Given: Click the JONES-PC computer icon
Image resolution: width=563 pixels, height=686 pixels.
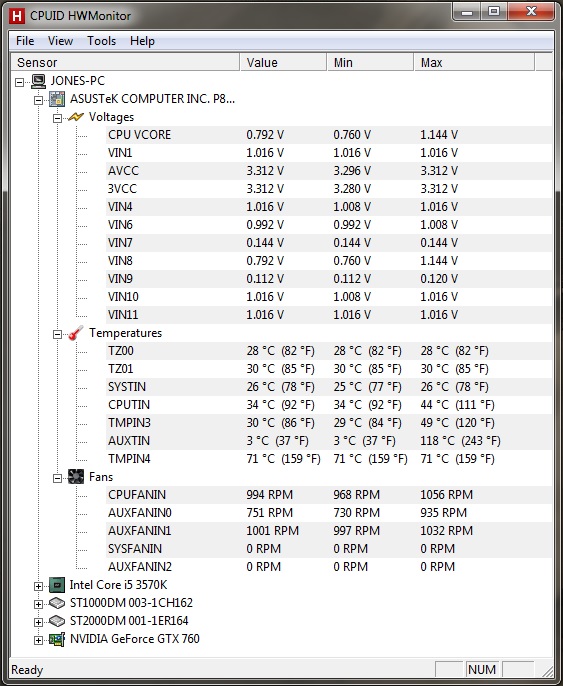Looking at the screenshot, I should coord(38,81).
